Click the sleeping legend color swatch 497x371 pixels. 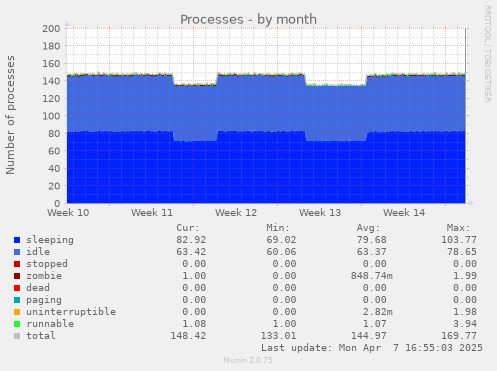[x=17, y=240]
